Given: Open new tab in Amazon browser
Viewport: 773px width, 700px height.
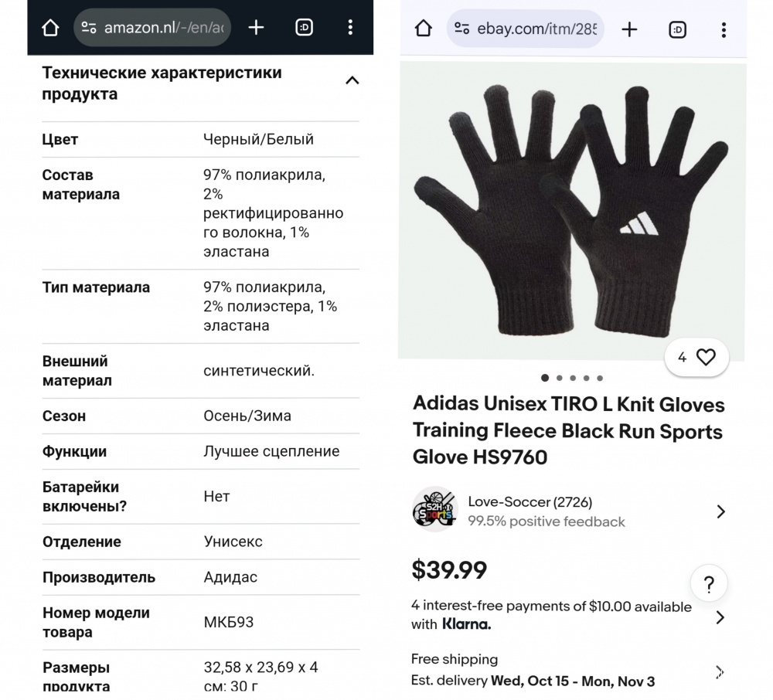Looking at the screenshot, I should (x=256, y=28).
